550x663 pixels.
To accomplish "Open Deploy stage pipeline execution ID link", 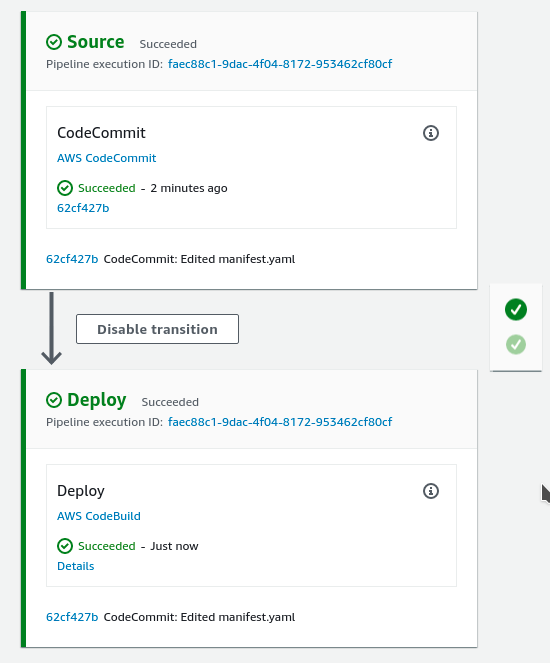I will (x=280, y=422).
